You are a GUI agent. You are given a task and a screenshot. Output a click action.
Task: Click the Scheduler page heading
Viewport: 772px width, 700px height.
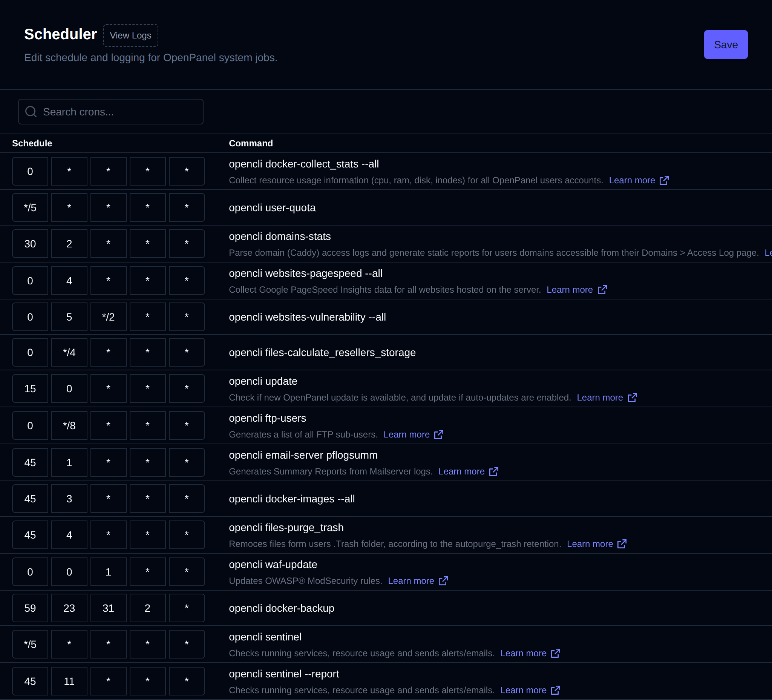pos(61,34)
